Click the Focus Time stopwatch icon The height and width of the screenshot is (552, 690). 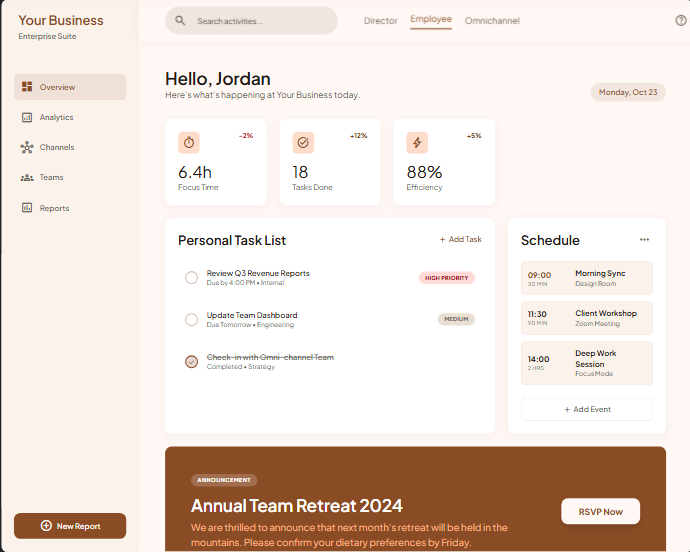[x=189, y=142]
